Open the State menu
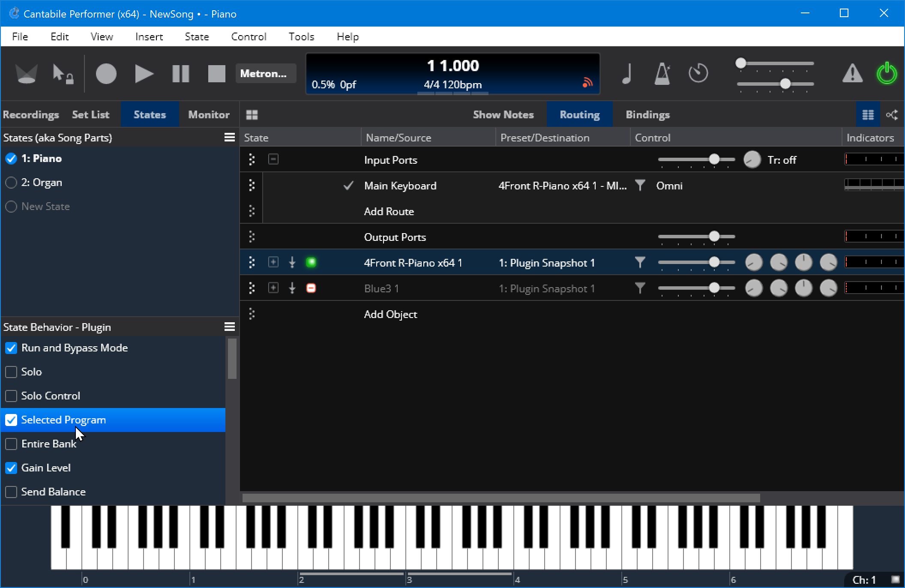905x588 pixels. (197, 36)
